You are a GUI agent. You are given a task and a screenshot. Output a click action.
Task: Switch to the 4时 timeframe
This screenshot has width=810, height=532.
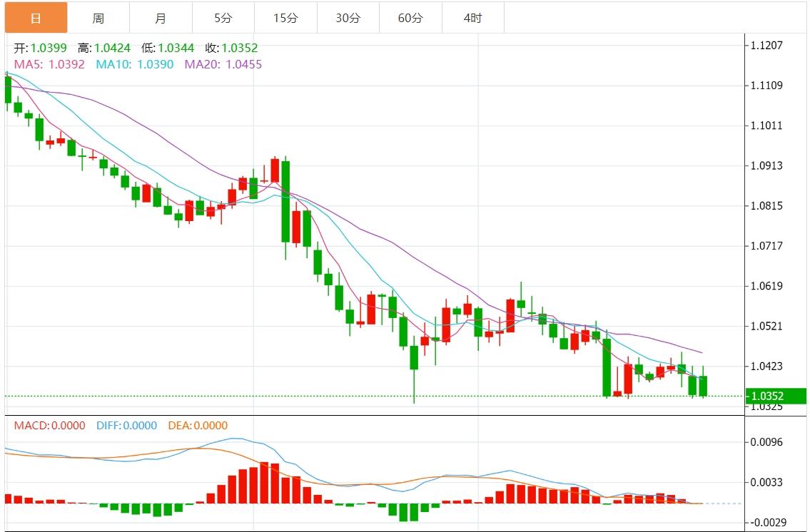472,18
